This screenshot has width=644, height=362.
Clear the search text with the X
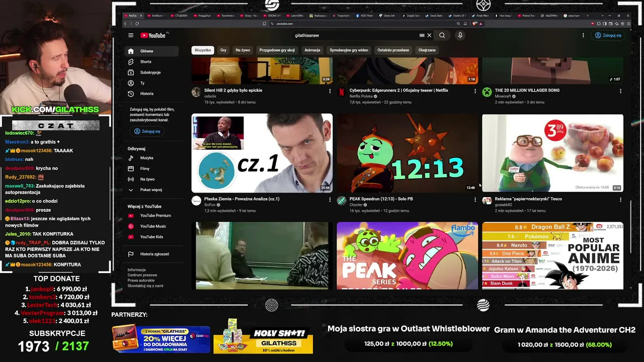pyautogui.click(x=429, y=35)
